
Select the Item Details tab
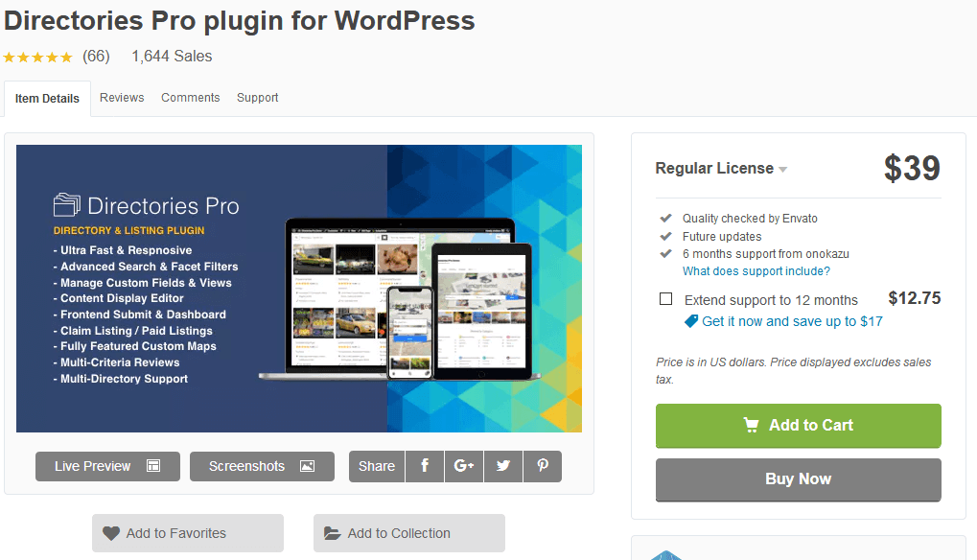47,99
